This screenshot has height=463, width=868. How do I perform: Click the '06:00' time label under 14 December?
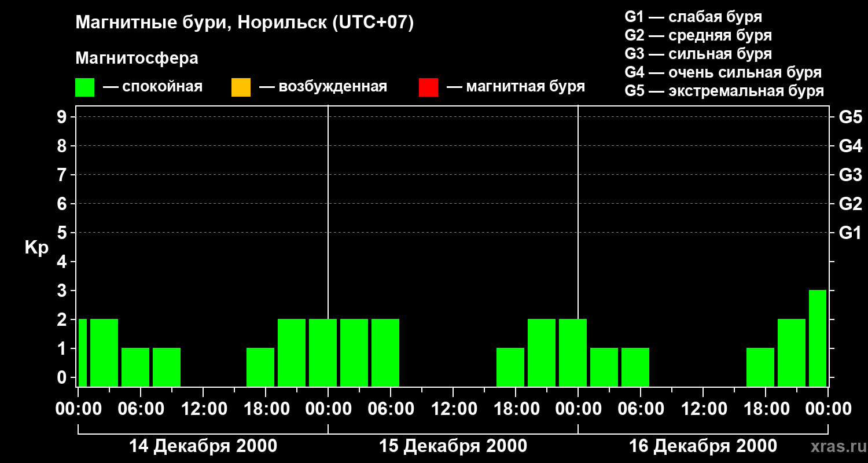(141, 409)
